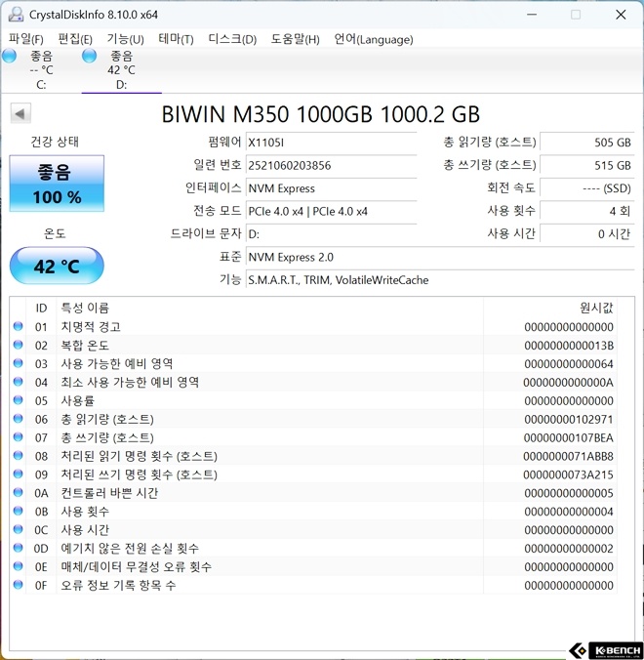
Task: Open the 기능(U) menu
Action: pos(125,39)
